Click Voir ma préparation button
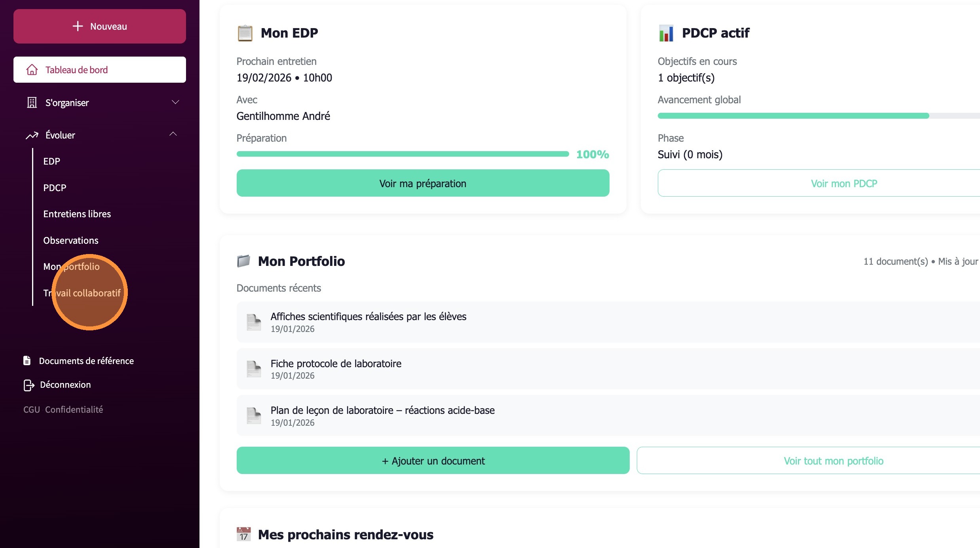980x548 pixels. [423, 183]
